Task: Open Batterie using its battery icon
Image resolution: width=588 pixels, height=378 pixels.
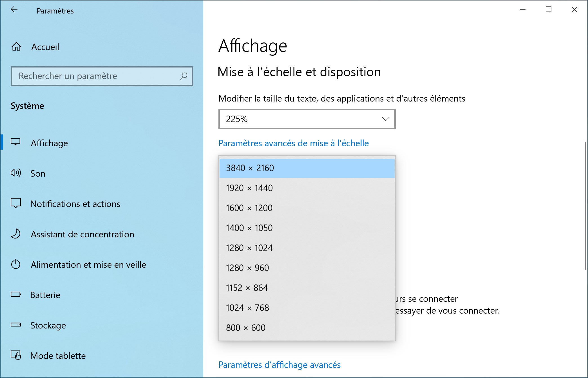Action: tap(16, 294)
